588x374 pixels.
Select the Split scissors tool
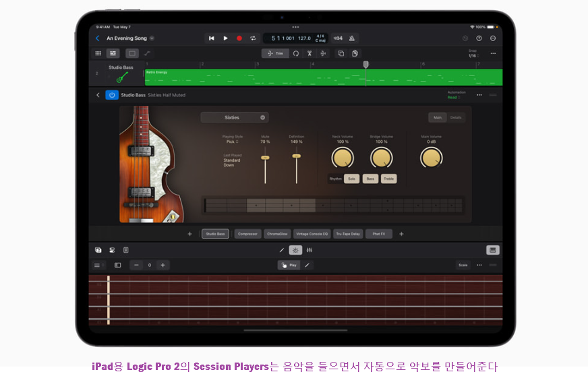(x=310, y=53)
